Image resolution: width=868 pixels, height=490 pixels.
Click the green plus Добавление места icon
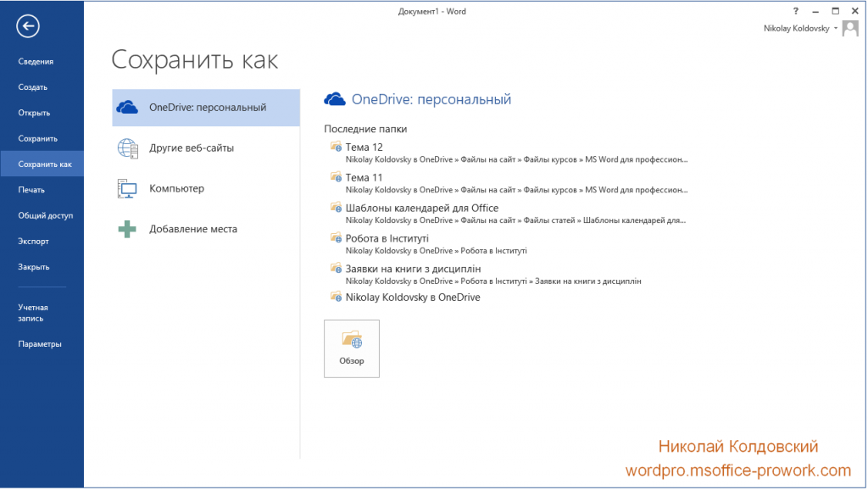[127, 229]
